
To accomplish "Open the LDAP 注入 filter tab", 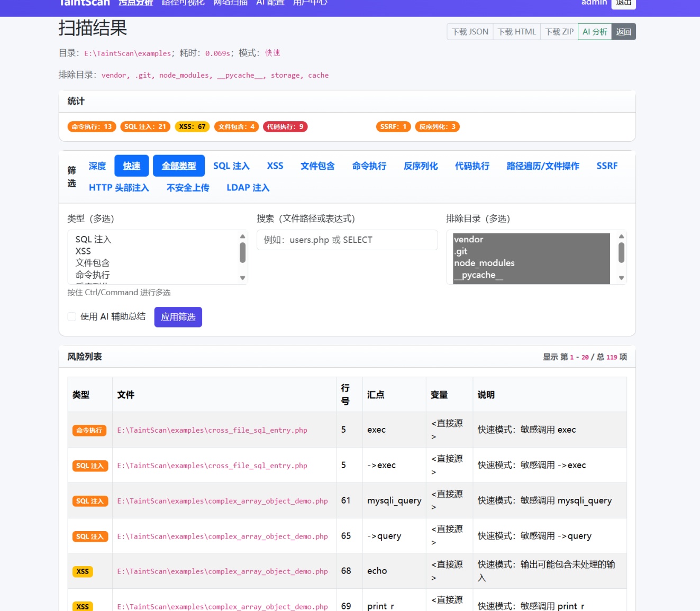I will (x=248, y=188).
